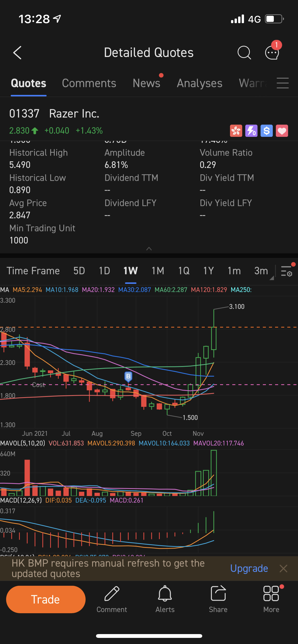This screenshot has width=298, height=644.
Task: Tap the tall red June volume bar
Action: [x=27, y=478]
